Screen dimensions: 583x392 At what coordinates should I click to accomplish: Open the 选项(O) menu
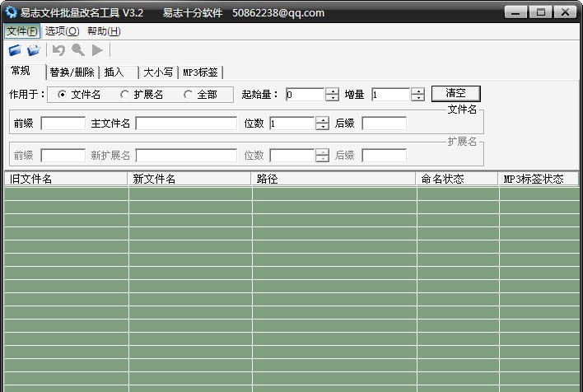(x=62, y=31)
